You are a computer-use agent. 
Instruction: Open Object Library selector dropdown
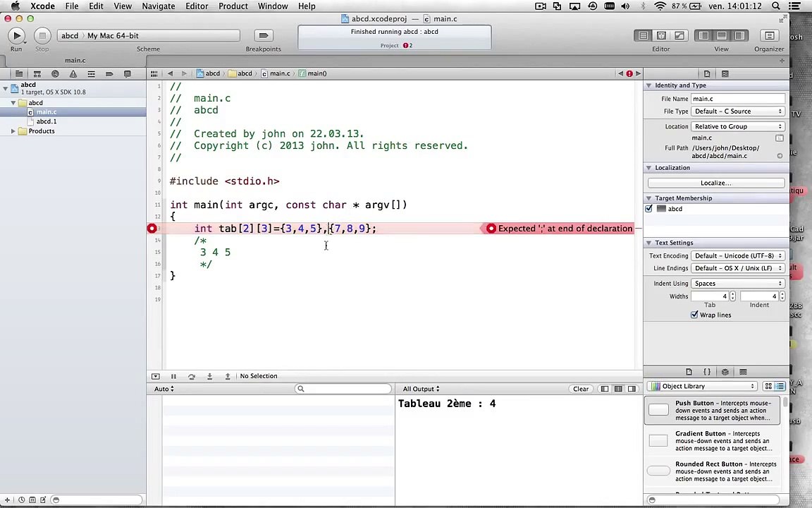click(x=702, y=386)
